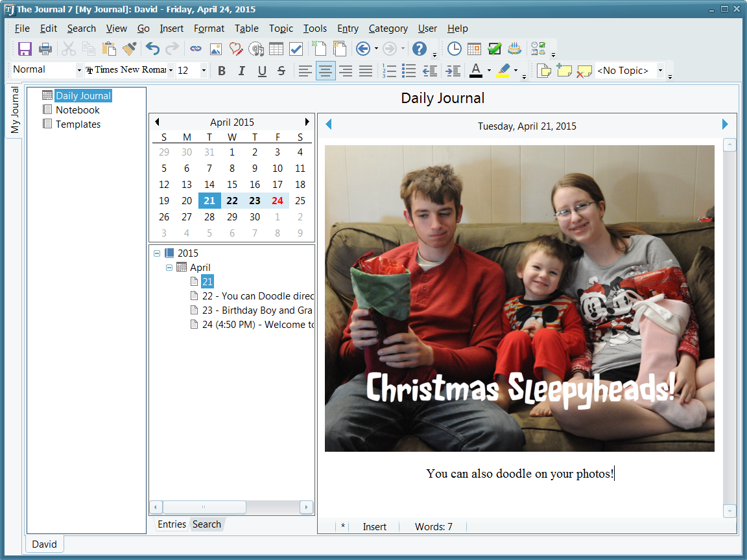Click the Undo arrow icon

pyautogui.click(x=152, y=49)
